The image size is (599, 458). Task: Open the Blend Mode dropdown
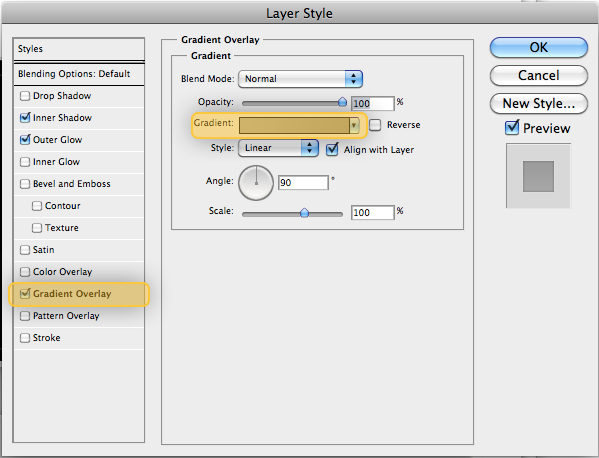coord(300,79)
